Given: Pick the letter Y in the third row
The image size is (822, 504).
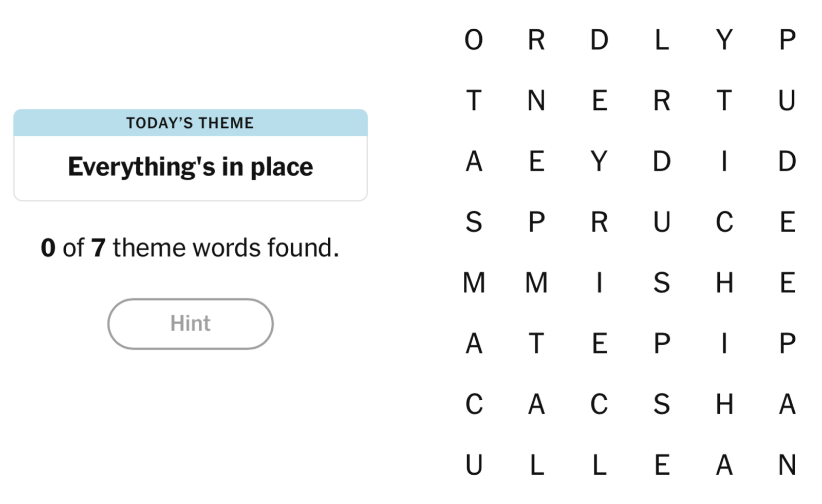Looking at the screenshot, I should coord(599,161).
